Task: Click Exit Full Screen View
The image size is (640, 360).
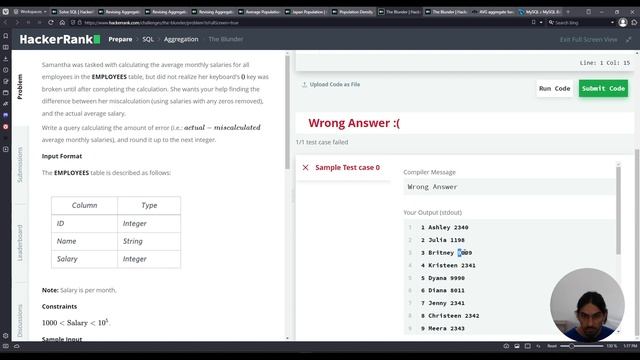Action: click(588, 40)
